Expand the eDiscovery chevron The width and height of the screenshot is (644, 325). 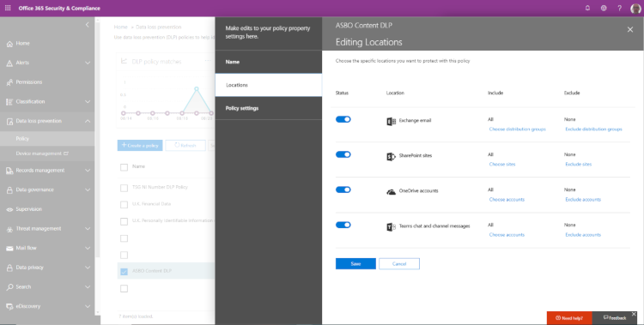(x=88, y=306)
